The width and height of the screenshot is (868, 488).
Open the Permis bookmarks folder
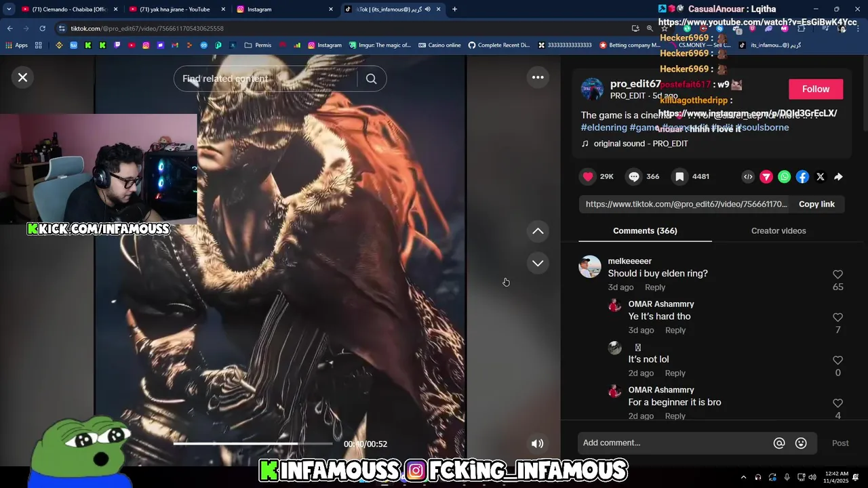point(258,45)
